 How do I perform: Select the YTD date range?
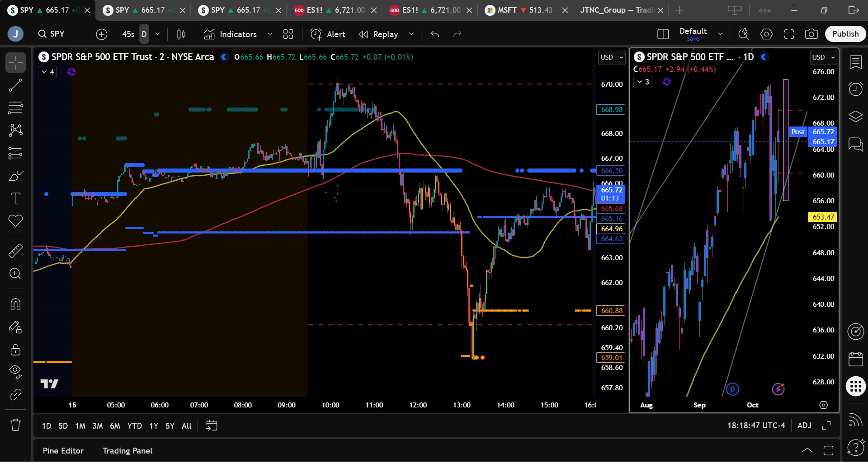134,426
